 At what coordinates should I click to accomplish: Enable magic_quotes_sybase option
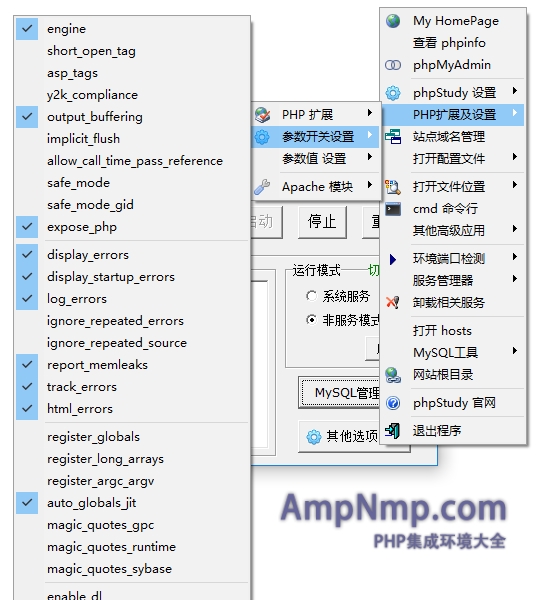click(132, 569)
